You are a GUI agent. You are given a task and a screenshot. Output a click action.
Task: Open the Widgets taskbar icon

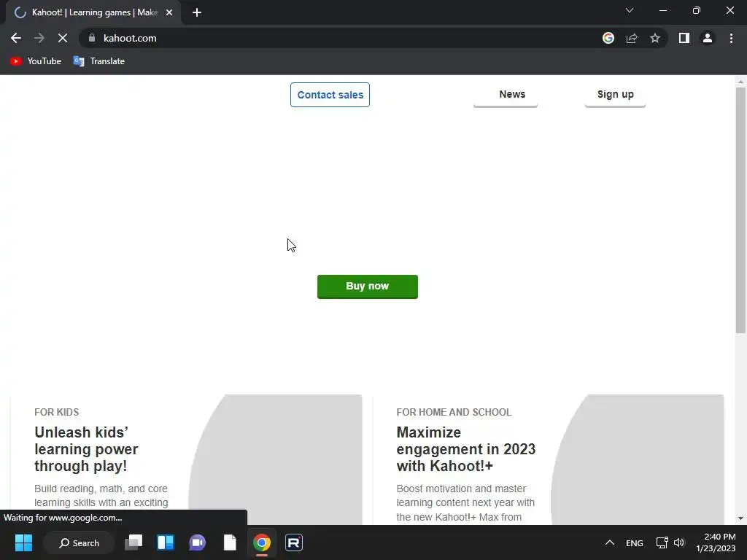tap(166, 542)
